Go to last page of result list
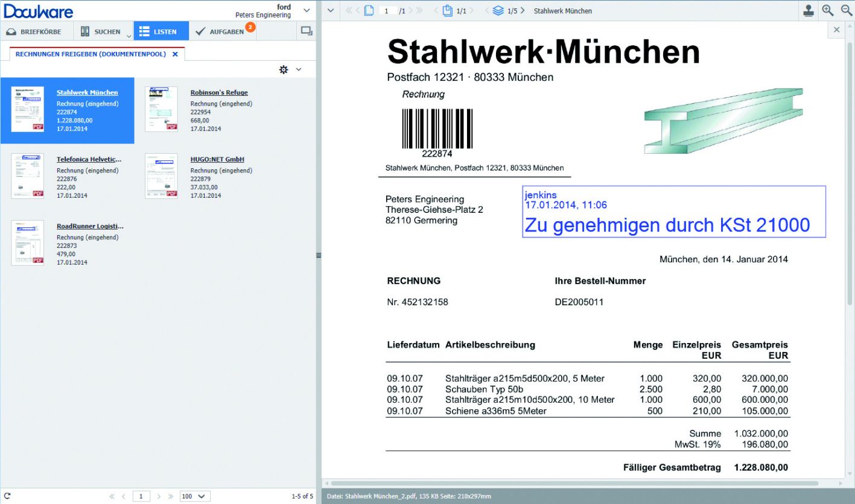This screenshot has width=855, height=504. pyautogui.click(x=171, y=496)
